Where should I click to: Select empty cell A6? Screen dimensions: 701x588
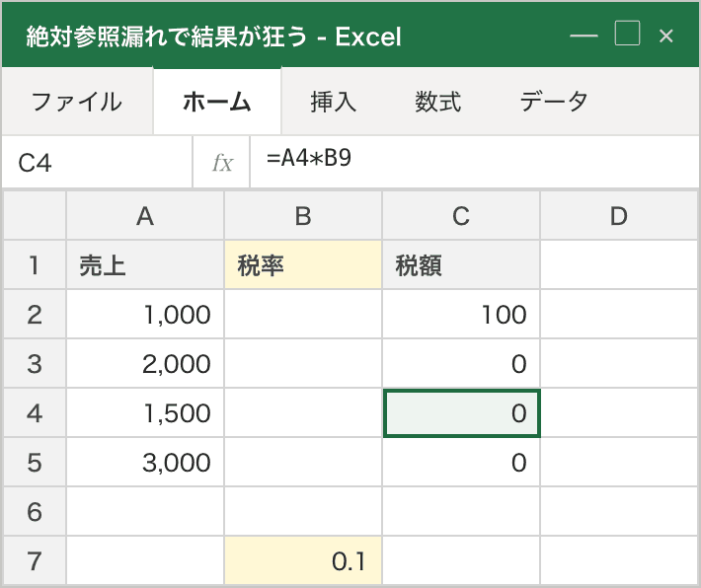[145, 511]
